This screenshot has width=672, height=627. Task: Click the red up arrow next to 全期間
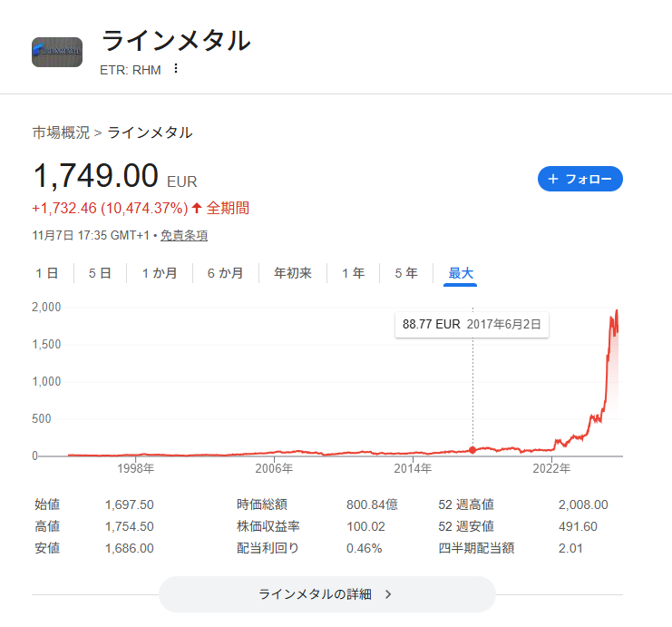click(x=197, y=209)
